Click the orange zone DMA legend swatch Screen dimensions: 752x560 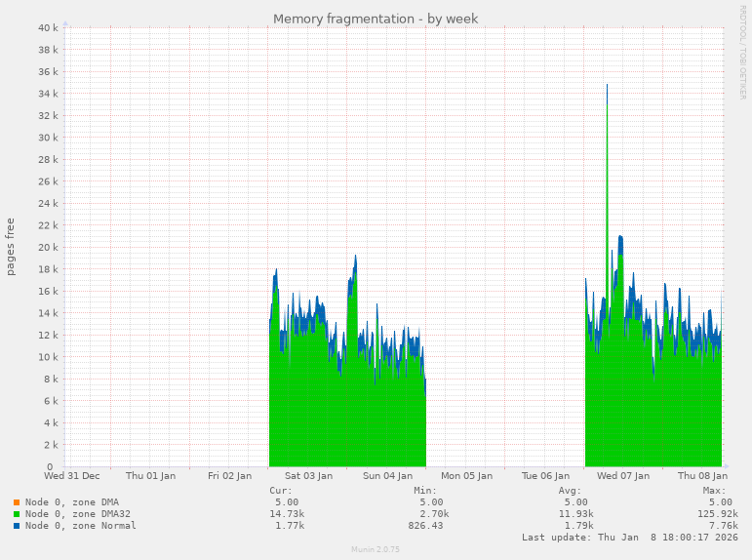(17, 502)
